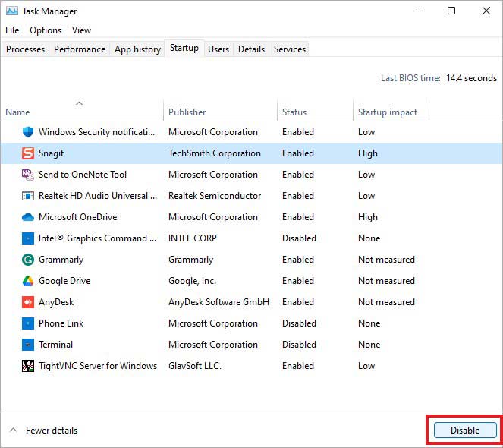503x448 pixels.
Task: Select the Phone Link entry name
Action: click(61, 323)
